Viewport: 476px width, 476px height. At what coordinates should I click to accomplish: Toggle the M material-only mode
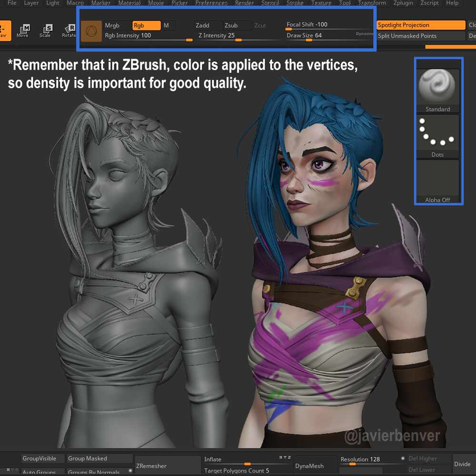[169, 26]
